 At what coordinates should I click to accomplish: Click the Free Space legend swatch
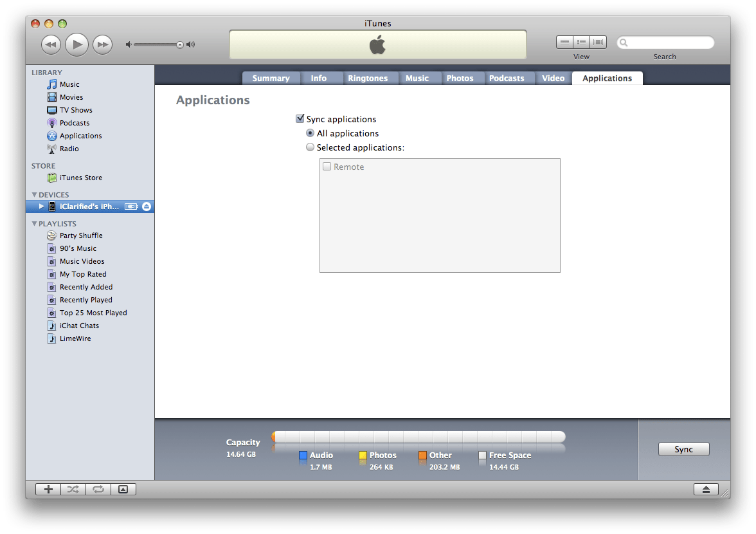click(x=482, y=456)
